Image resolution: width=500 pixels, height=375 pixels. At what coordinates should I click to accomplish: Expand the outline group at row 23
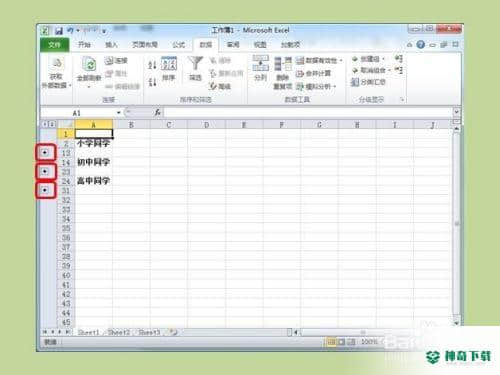point(45,171)
